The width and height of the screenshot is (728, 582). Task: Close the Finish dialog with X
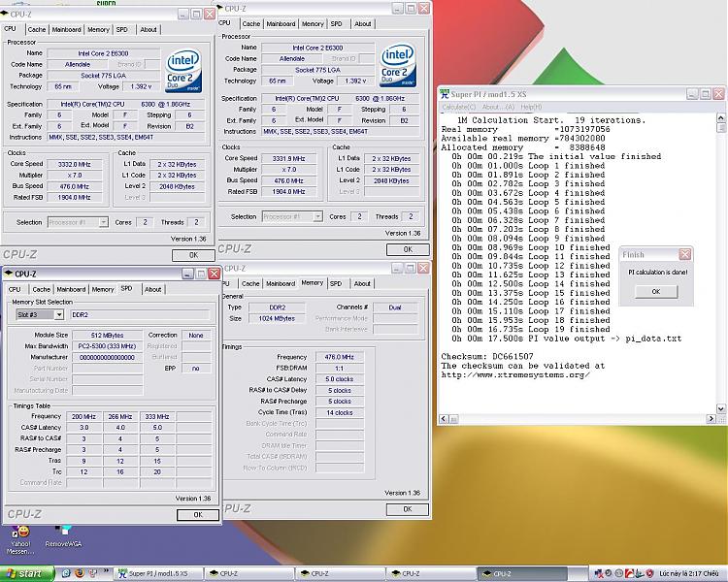pos(684,255)
